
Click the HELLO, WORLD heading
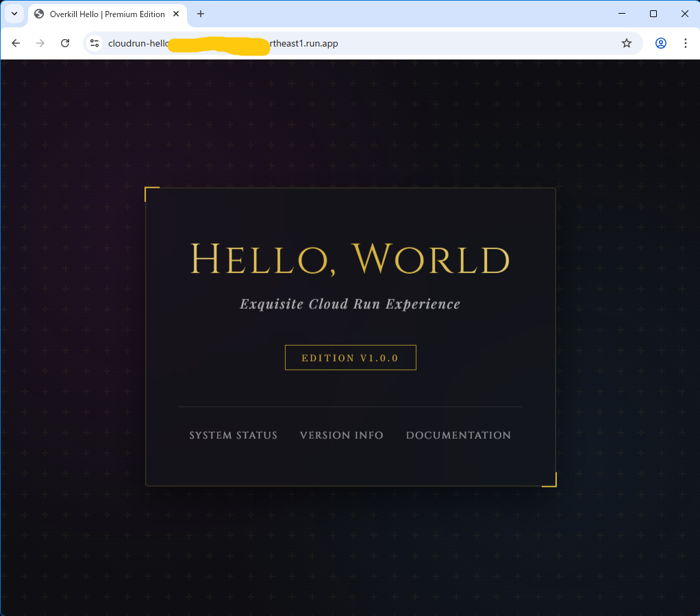[351, 259]
